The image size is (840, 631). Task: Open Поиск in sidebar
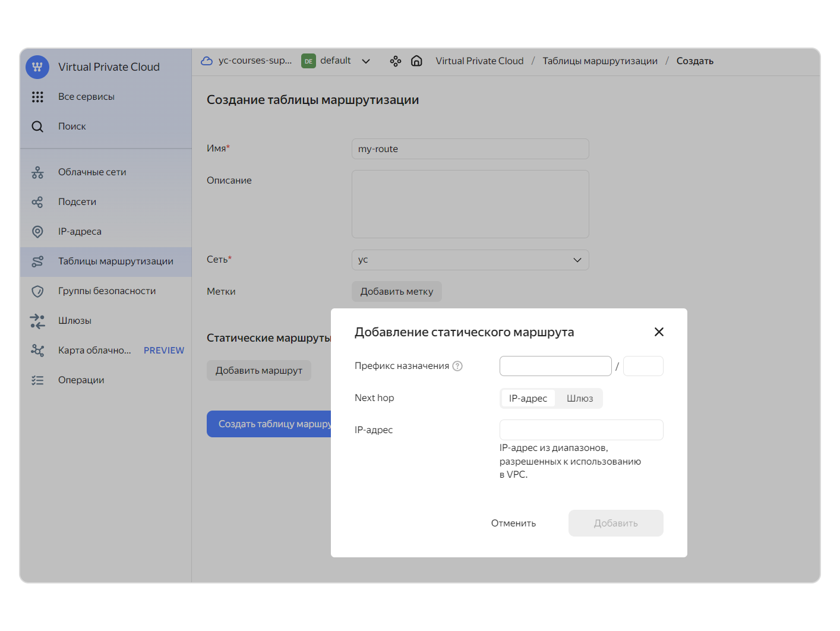coord(106,127)
